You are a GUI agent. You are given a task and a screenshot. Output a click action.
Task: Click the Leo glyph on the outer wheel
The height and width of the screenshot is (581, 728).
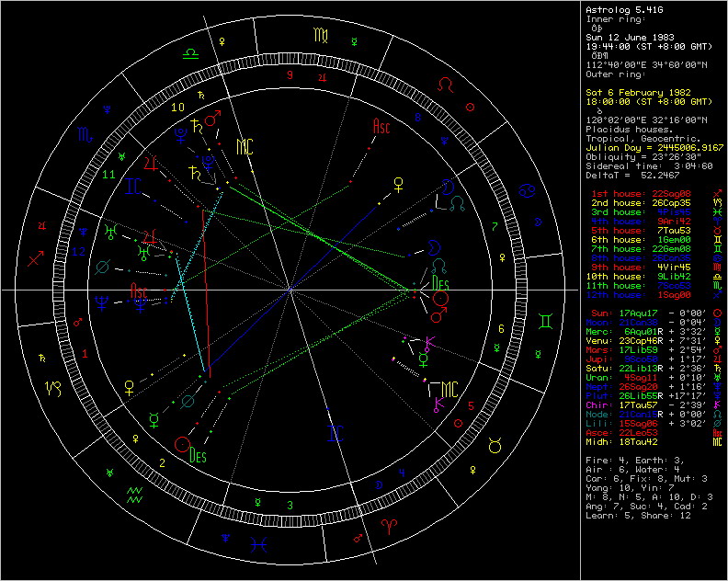click(x=445, y=85)
